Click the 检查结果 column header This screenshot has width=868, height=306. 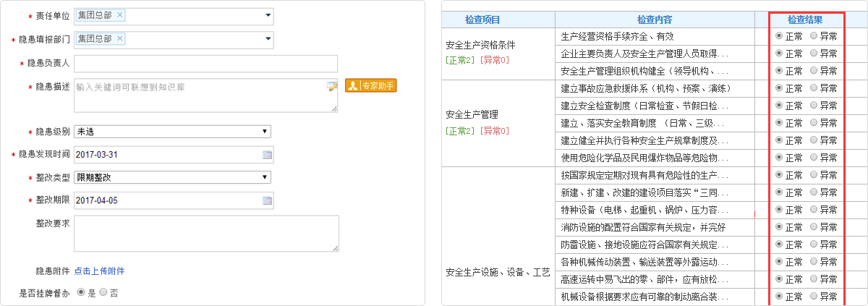[804, 20]
